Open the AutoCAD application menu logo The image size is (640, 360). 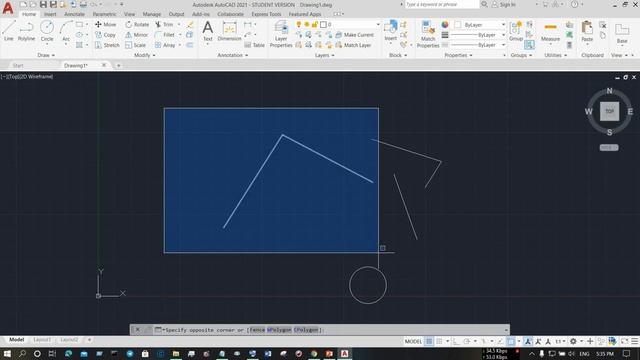[8, 8]
